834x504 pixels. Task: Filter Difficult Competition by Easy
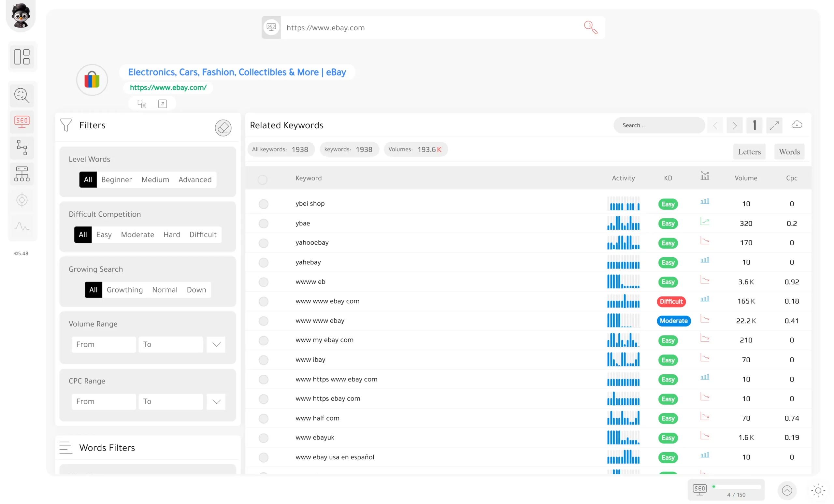(x=104, y=235)
